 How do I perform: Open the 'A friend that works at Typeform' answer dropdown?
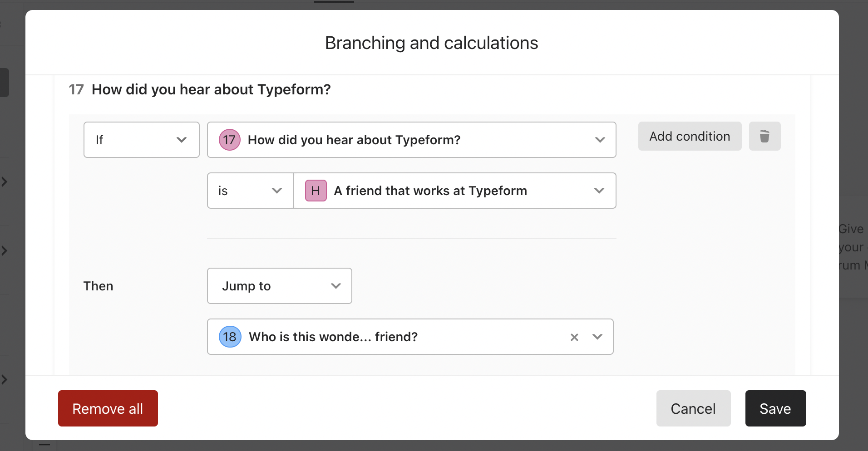coord(455,191)
